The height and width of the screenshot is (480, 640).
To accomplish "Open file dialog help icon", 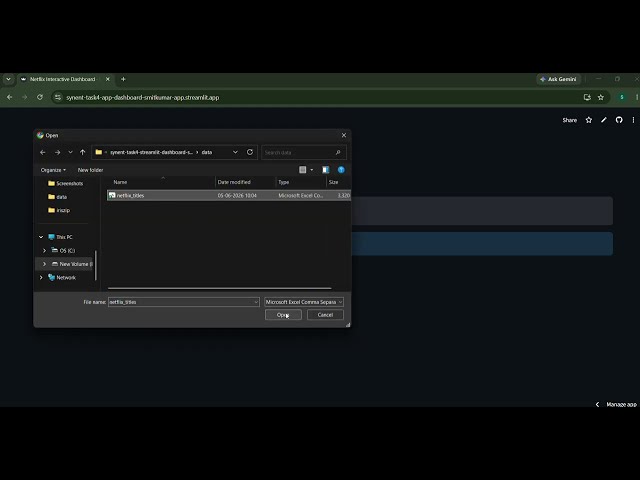I will (341, 170).
